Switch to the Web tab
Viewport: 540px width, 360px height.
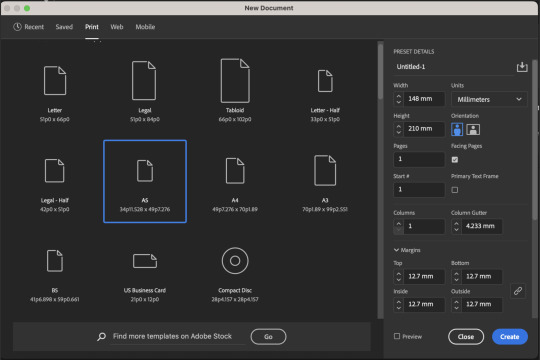click(117, 27)
